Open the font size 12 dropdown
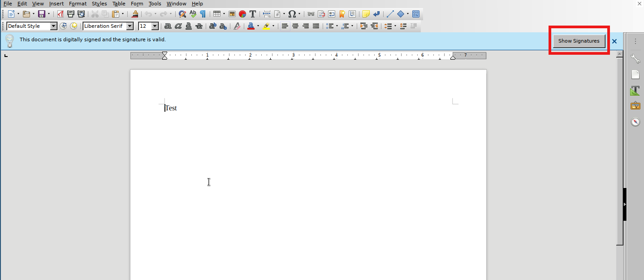This screenshot has height=280, width=644. tap(155, 26)
